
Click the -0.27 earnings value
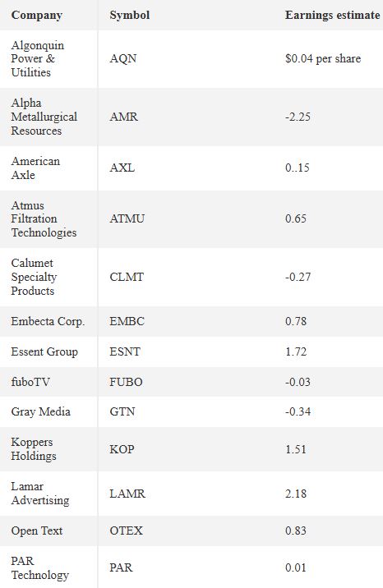(x=298, y=277)
